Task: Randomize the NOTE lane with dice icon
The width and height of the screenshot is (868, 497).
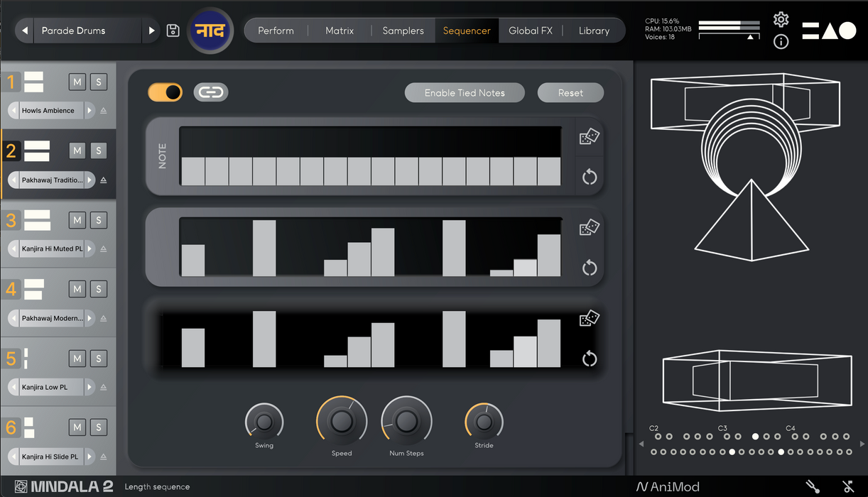Action: 589,137
